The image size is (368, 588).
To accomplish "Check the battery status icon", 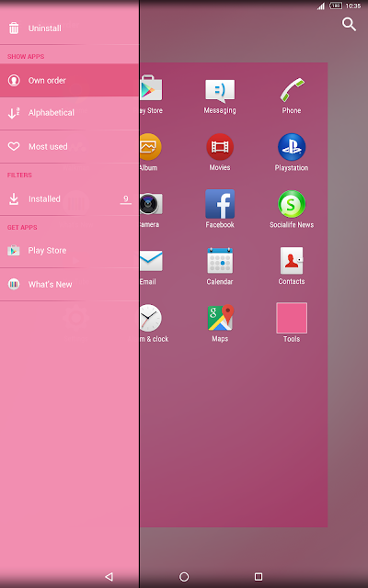I will click(335, 6).
